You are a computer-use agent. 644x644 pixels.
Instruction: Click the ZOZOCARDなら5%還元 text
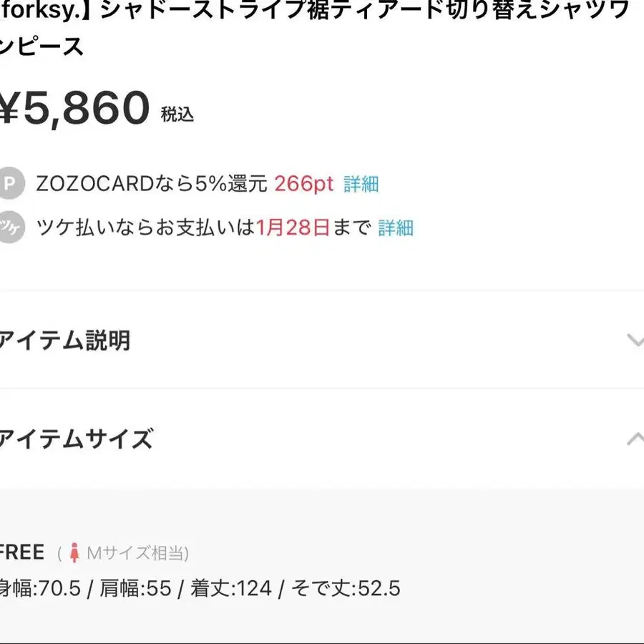coord(151,184)
